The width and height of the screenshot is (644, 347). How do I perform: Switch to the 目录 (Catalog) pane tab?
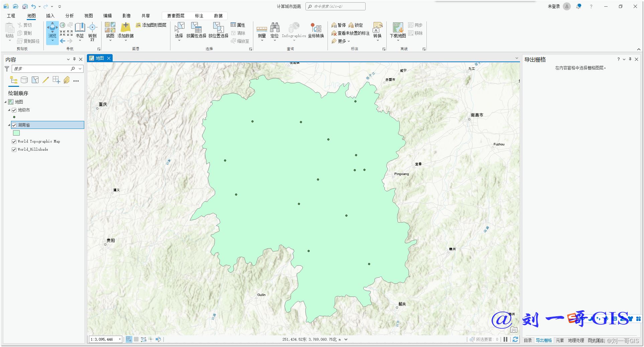tap(528, 340)
